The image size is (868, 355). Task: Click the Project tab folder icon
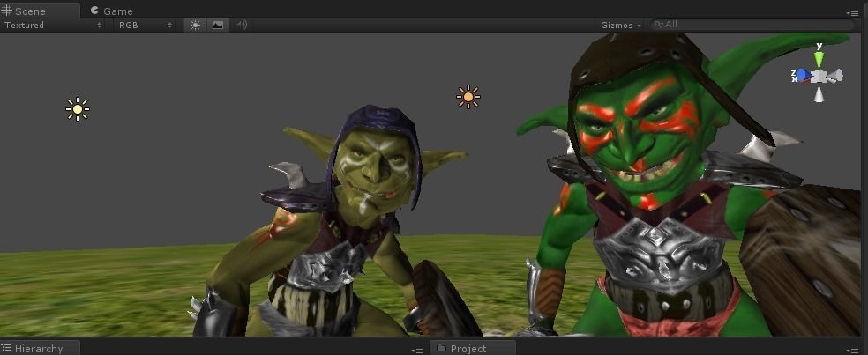pyautogui.click(x=441, y=348)
